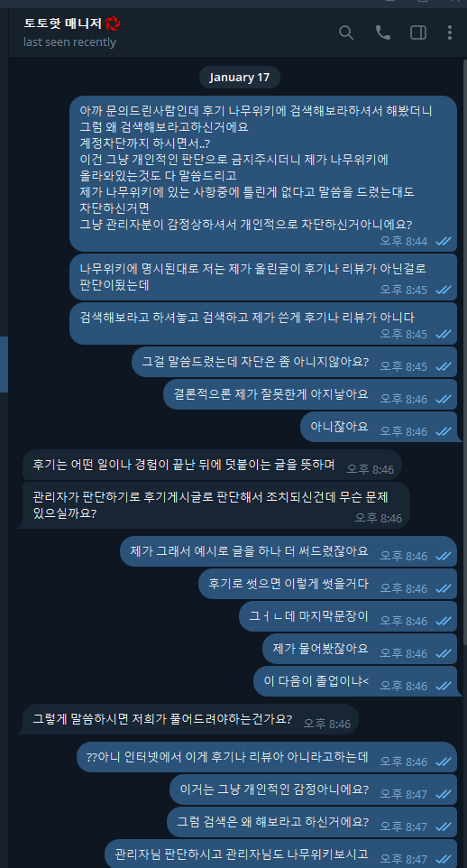Select the January 17 date badge
467x868 pixels.
click(x=240, y=77)
